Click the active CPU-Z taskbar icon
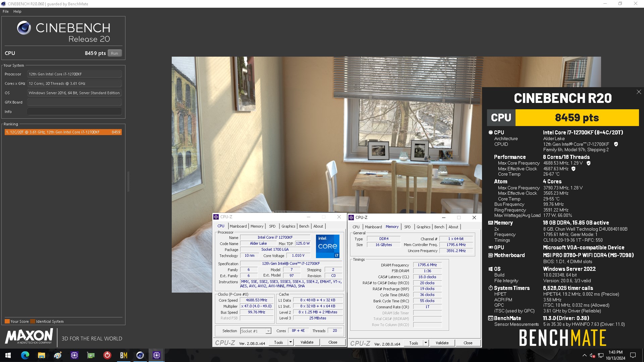This screenshot has width=644, height=362. pos(156,355)
